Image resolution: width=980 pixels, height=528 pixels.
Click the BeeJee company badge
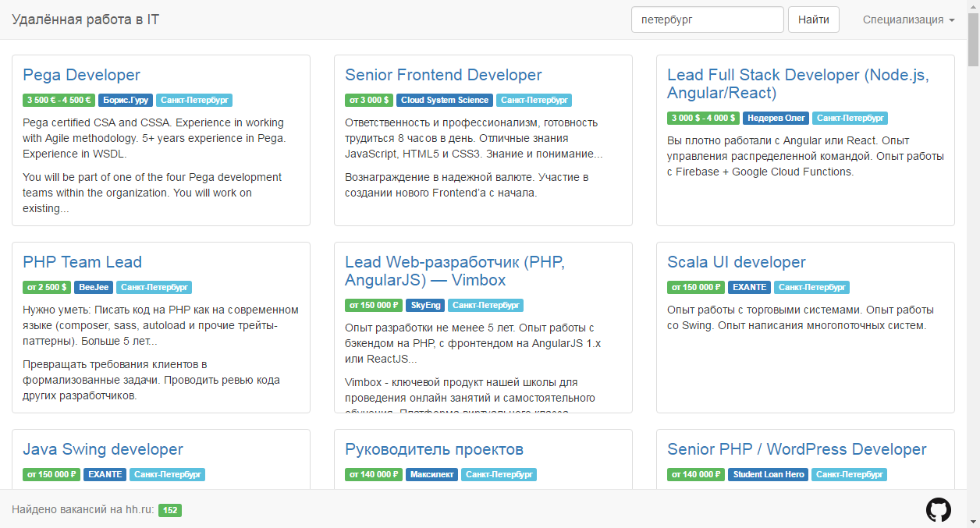point(94,287)
